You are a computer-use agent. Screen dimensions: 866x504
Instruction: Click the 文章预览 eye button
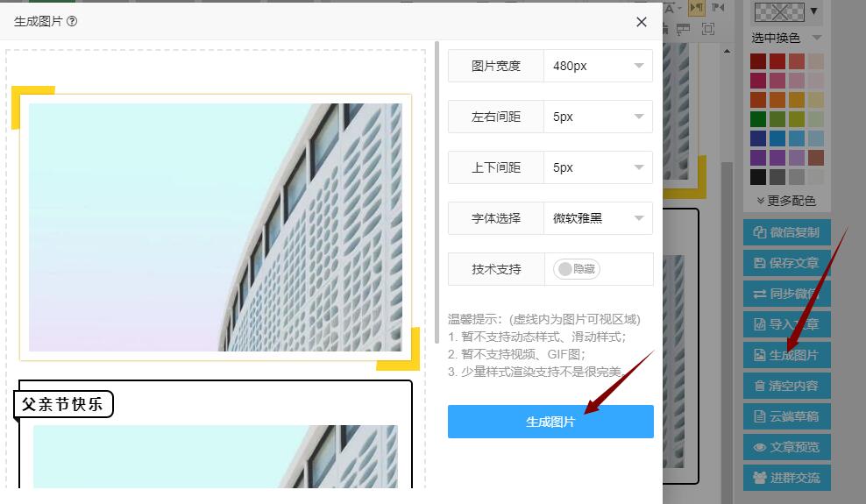[x=786, y=447]
